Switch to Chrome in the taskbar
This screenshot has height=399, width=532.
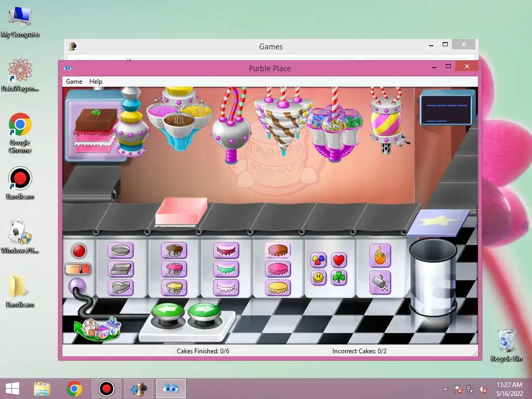click(x=74, y=389)
